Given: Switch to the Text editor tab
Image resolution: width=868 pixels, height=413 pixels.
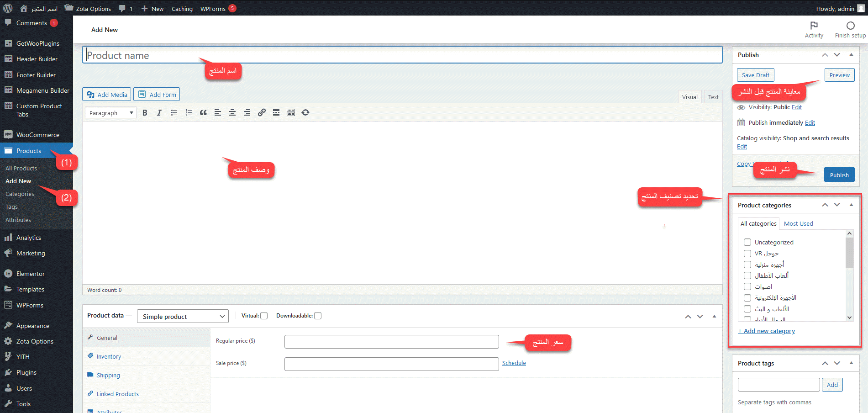Looking at the screenshot, I should [x=713, y=97].
